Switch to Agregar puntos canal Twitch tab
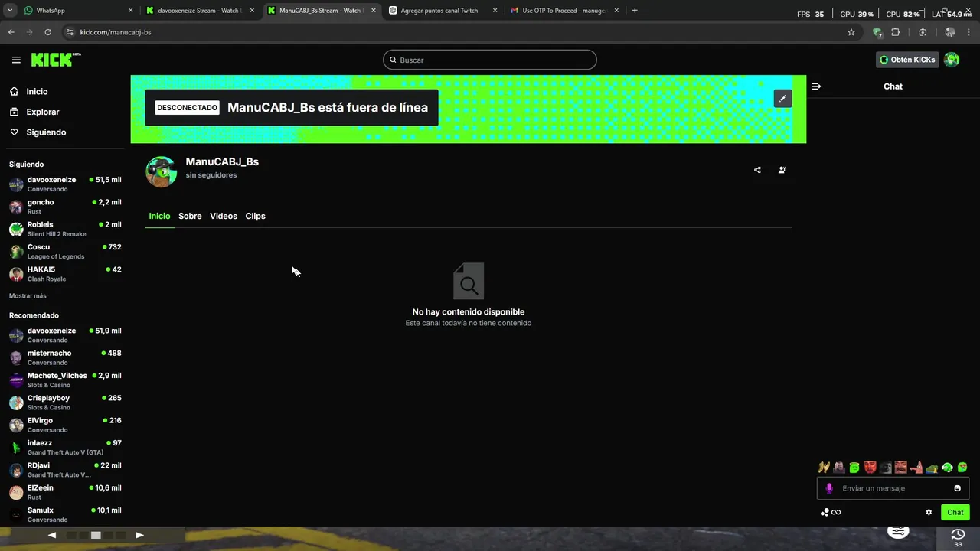 click(443, 11)
